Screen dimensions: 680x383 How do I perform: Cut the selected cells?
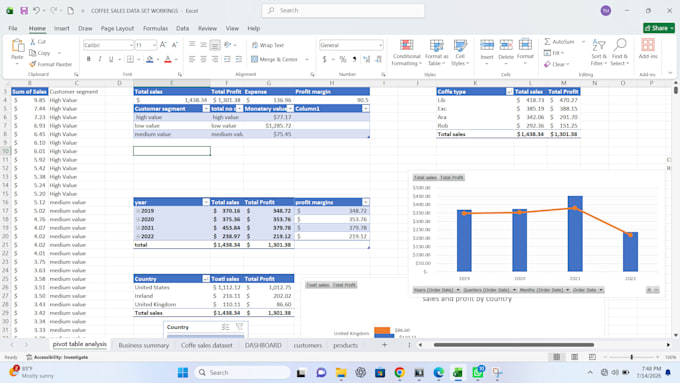click(38, 42)
